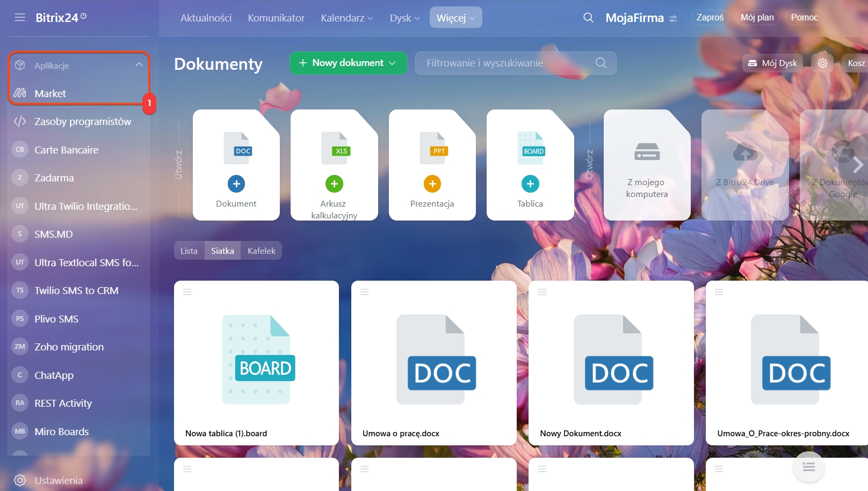The height and width of the screenshot is (491, 868).
Task: Click the MojaFirma company name
Action: pyautogui.click(x=635, y=18)
